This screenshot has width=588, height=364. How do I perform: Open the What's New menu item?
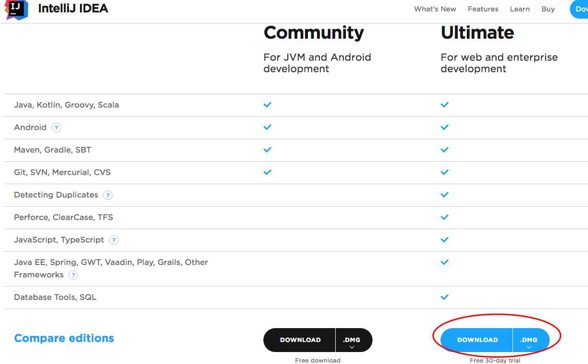pyautogui.click(x=435, y=9)
